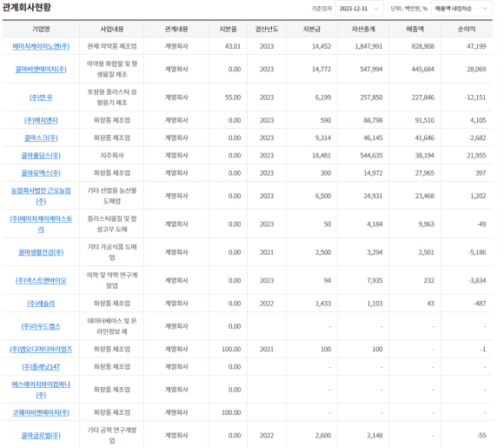Screen dimensions: 504x448
Task: Select the 18,481 capital value
Action: click(322, 156)
